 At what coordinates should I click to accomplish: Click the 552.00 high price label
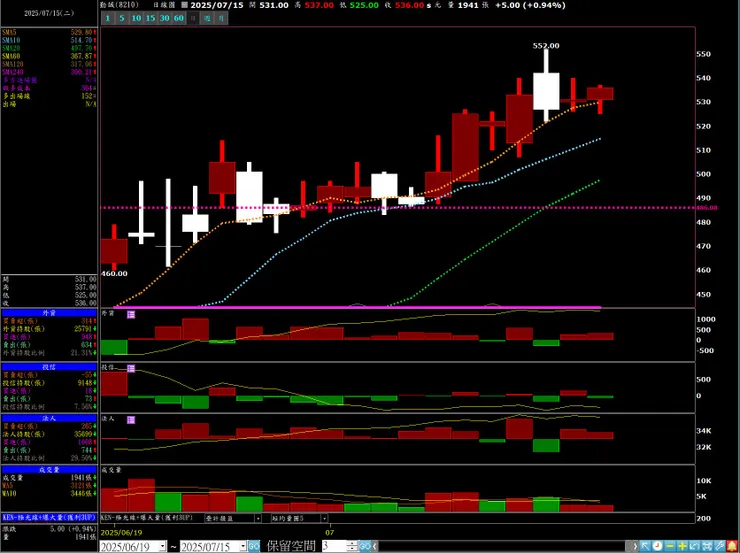coord(546,46)
